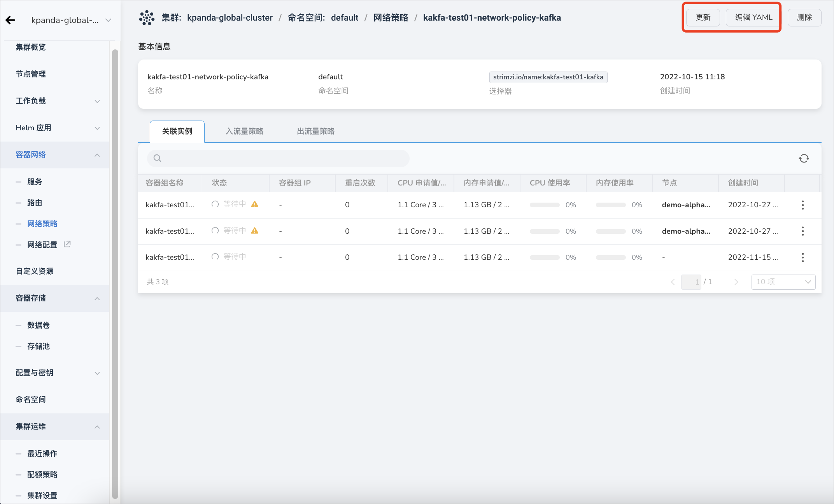Click the back arrow icon
The image size is (834, 504).
[11, 20]
